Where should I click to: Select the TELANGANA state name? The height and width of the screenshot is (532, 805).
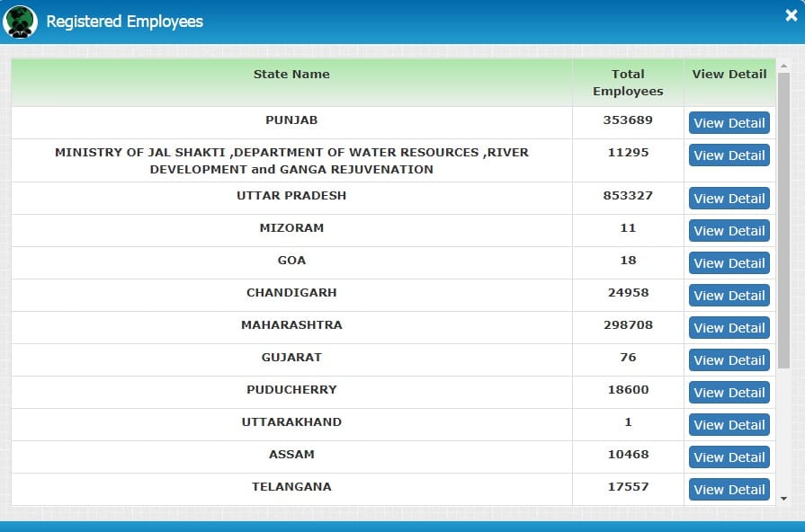[x=291, y=486]
